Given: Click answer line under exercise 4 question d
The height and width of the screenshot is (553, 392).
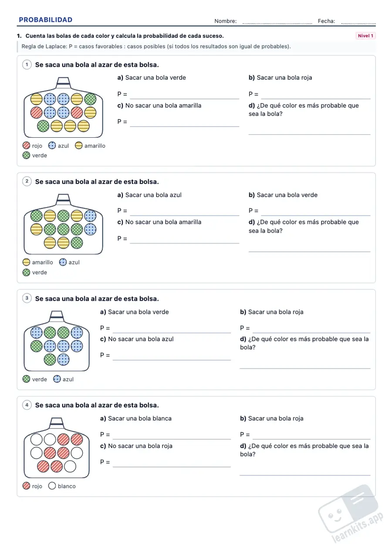Looking at the screenshot, I should tap(305, 475).
